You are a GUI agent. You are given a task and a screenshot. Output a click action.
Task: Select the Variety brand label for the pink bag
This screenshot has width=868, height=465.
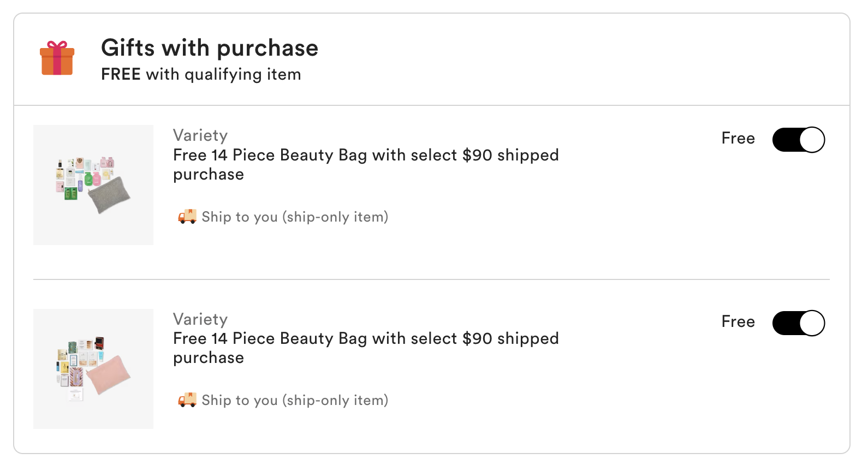[200, 319]
